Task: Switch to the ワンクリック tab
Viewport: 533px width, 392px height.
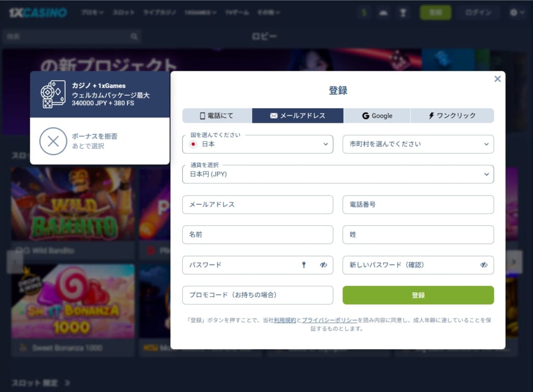Action: (452, 116)
